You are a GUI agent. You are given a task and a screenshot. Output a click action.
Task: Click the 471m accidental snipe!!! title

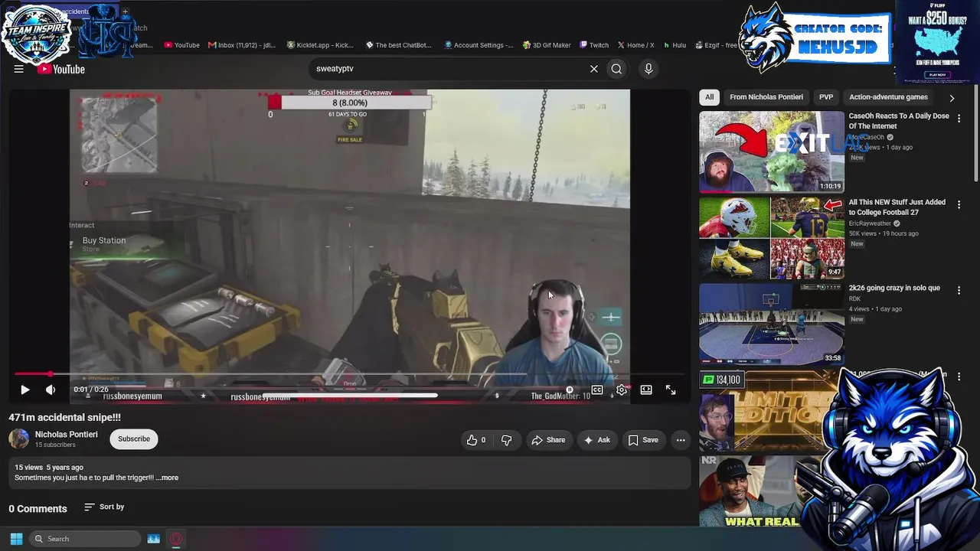(65, 418)
